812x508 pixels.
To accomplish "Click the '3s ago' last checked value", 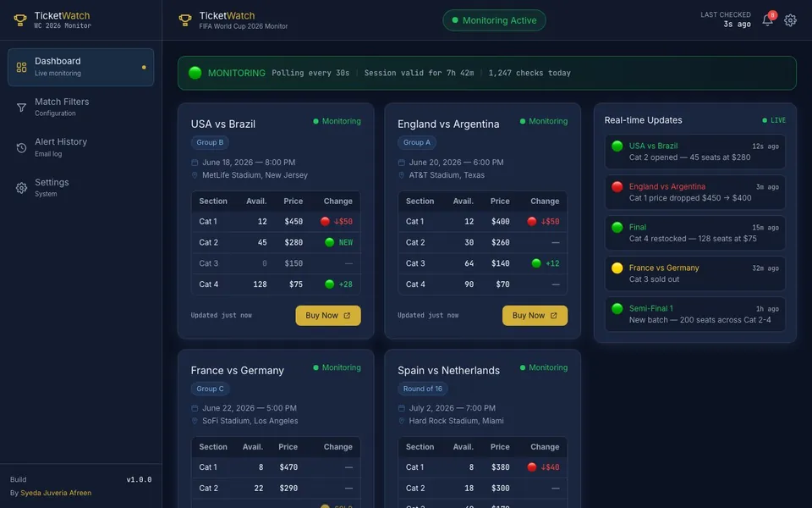I will click(x=737, y=24).
